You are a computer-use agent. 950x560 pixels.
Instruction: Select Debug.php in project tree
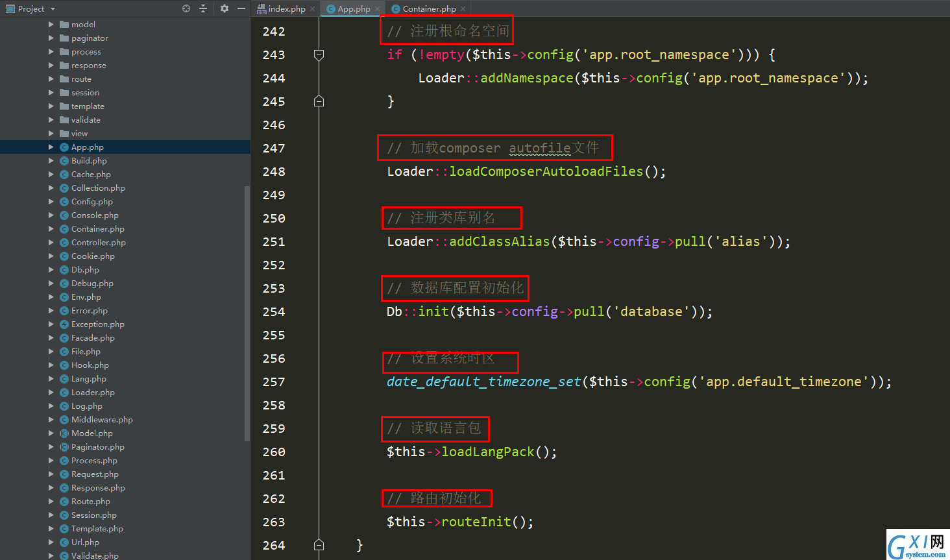92,284
